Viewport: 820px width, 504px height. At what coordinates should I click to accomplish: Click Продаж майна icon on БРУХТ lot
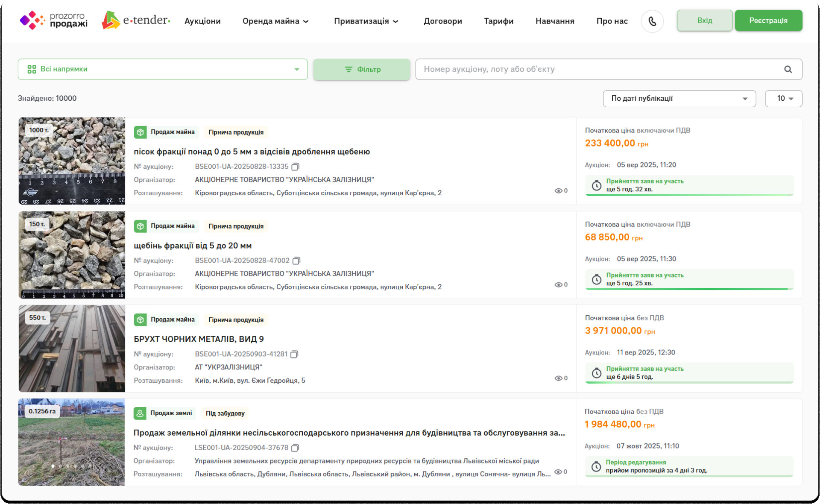140,319
